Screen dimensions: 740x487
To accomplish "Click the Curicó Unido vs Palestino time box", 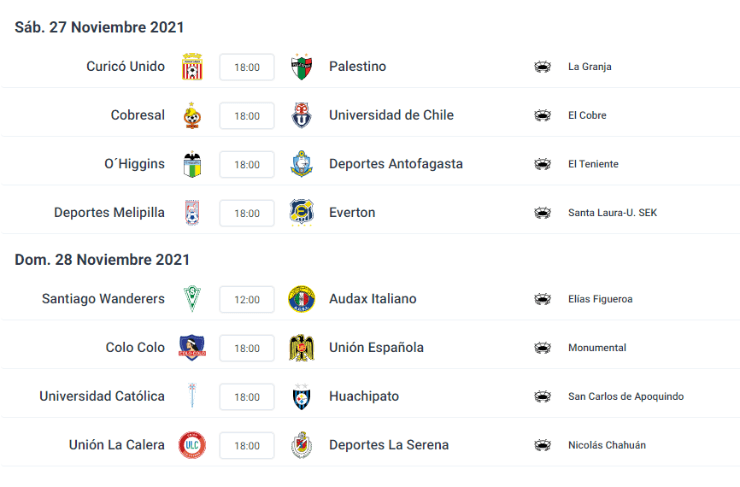I will pyautogui.click(x=247, y=67).
